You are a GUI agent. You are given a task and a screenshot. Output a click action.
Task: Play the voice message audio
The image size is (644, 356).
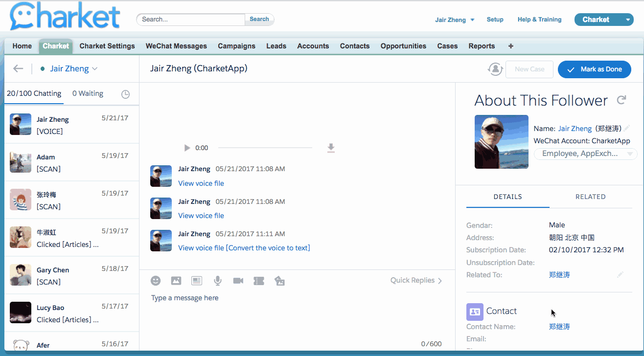(187, 148)
